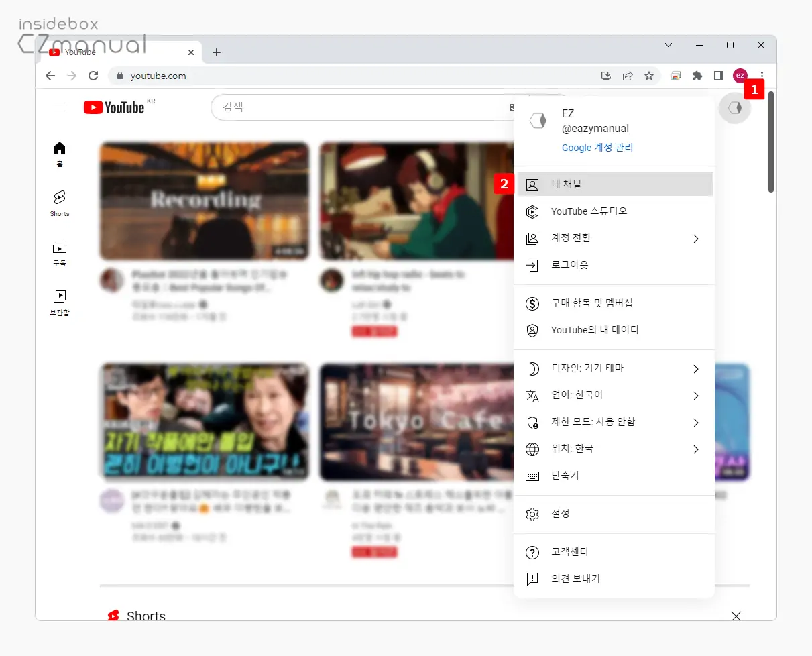Open Library (보관함) in the sidebar
The image size is (812, 656).
click(60, 303)
